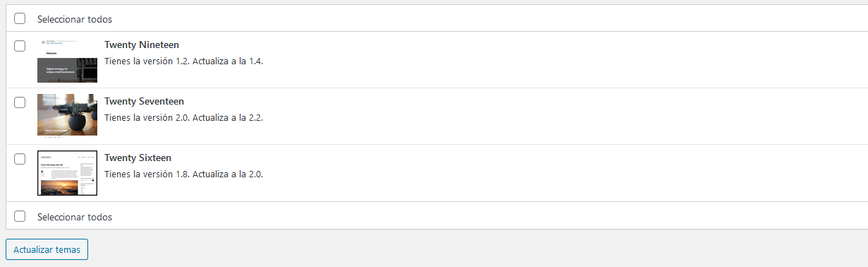The width and height of the screenshot is (868, 267).
Task: Click the Twenty Seventeen theme name
Action: point(144,102)
